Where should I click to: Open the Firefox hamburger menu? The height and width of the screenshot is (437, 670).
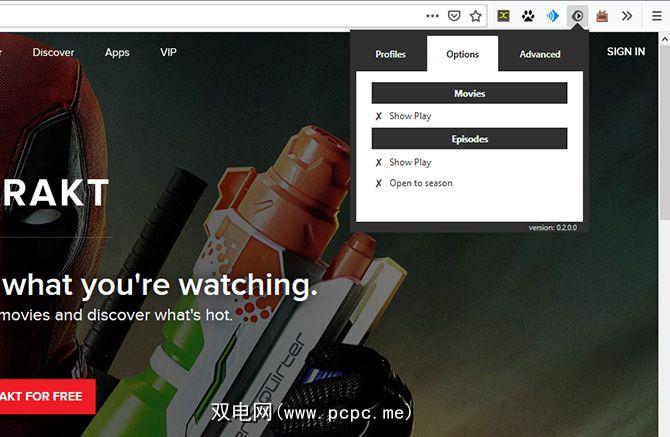click(x=657, y=16)
